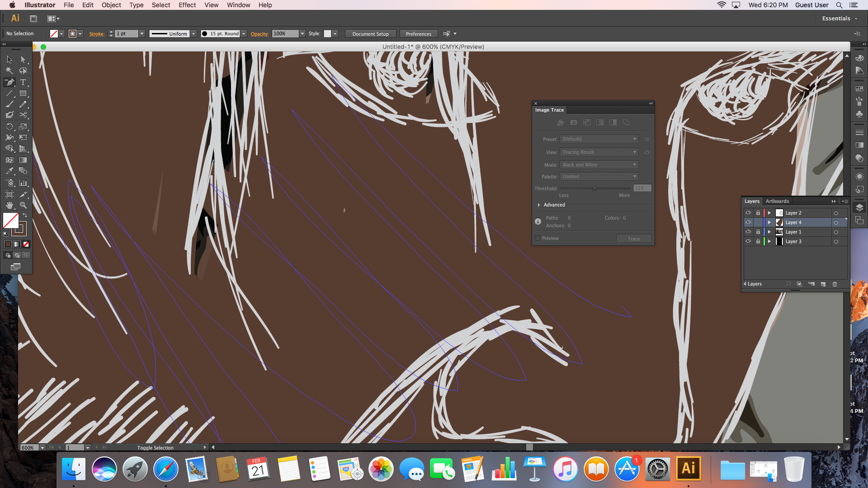This screenshot has width=868, height=488.
Task: Select the Hand tool
Action: pos(9,205)
